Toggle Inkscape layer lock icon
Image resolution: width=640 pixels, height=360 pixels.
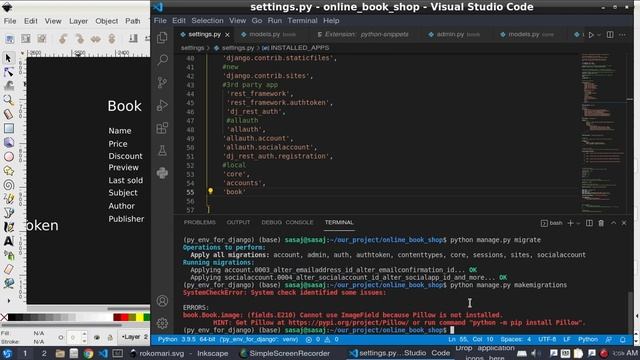110,338
